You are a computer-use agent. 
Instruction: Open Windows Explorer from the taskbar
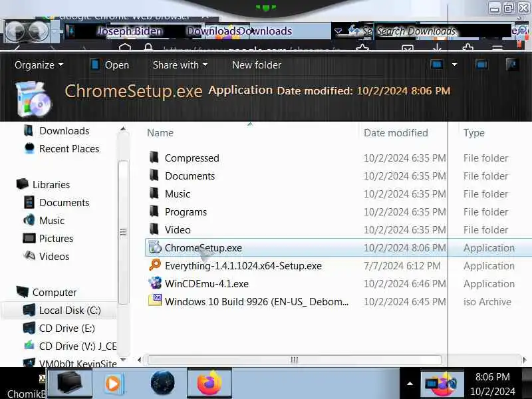(x=70, y=383)
